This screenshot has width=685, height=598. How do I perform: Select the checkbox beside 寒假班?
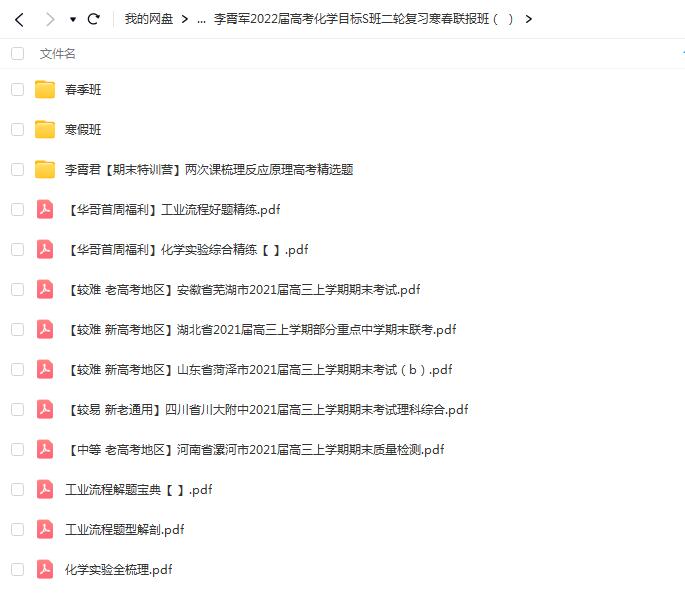pos(17,129)
